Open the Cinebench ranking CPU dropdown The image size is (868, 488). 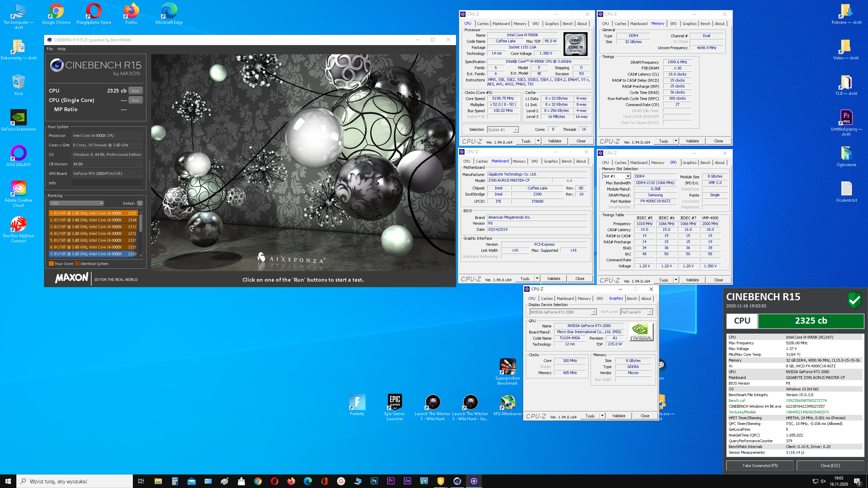pyautogui.click(x=77, y=203)
